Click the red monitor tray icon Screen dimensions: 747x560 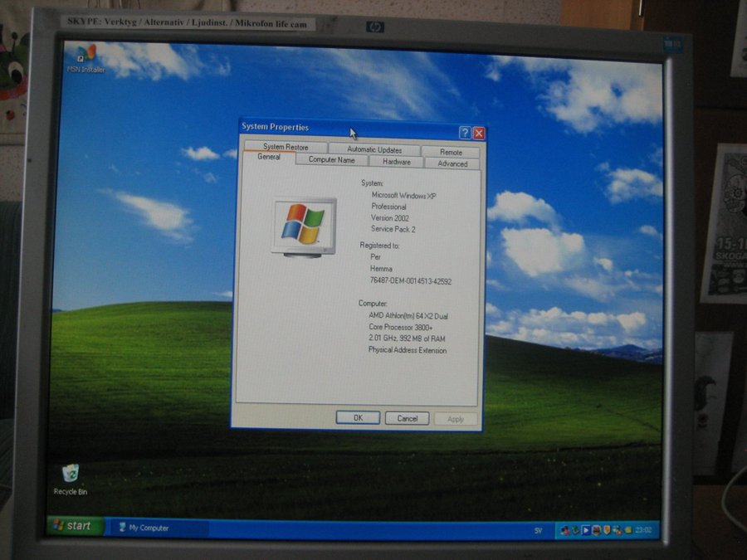click(x=597, y=530)
